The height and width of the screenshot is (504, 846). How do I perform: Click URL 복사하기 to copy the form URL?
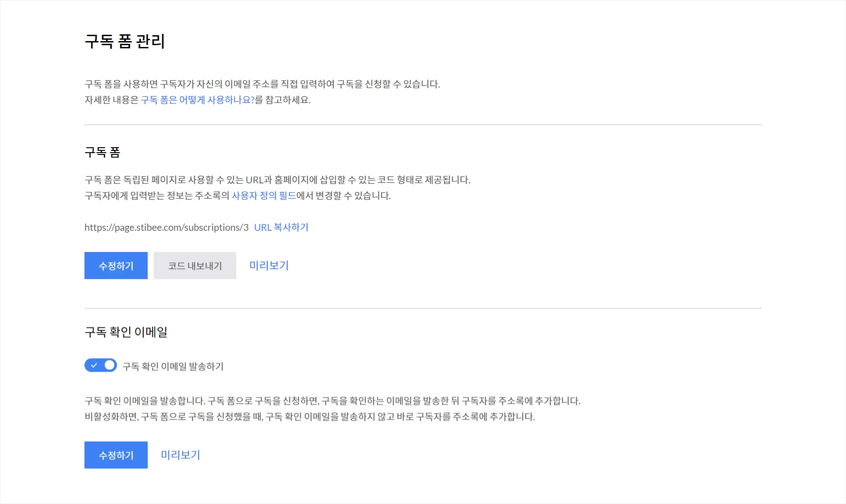coord(281,227)
